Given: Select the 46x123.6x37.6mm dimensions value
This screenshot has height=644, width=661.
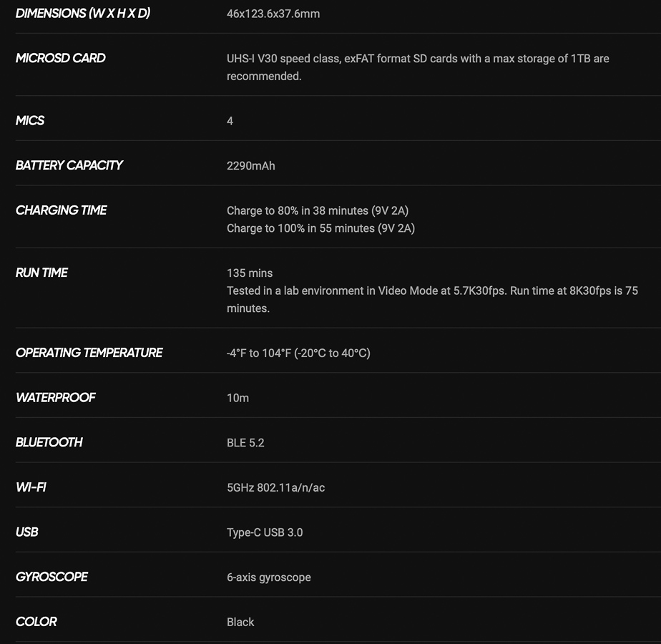Looking at the screenshot, I should click(x=273, y=14).
